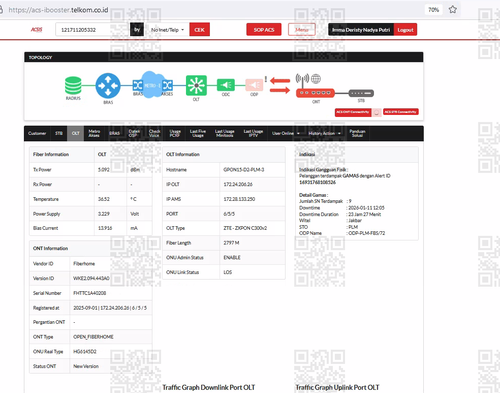
Task: Expand the History Action dropdown tab
Action: (324, 133)
